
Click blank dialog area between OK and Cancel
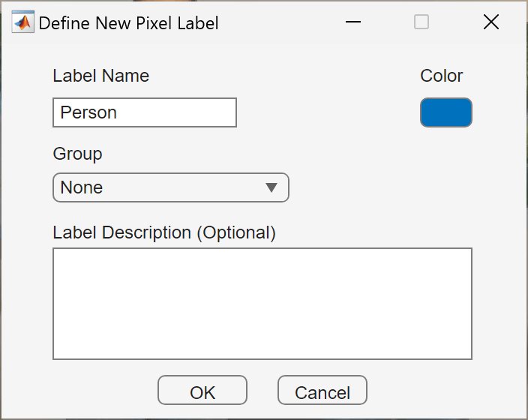click(x=262, y=391)
